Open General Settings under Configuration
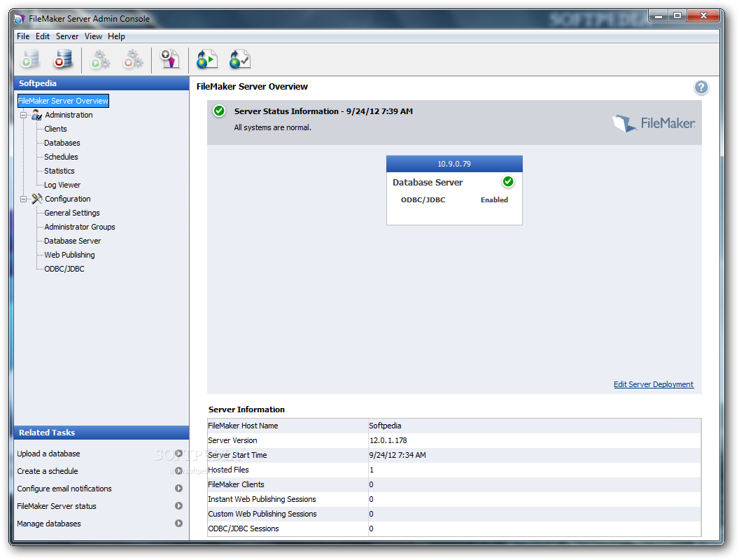 pyautogui.click(x=72, y=213)
